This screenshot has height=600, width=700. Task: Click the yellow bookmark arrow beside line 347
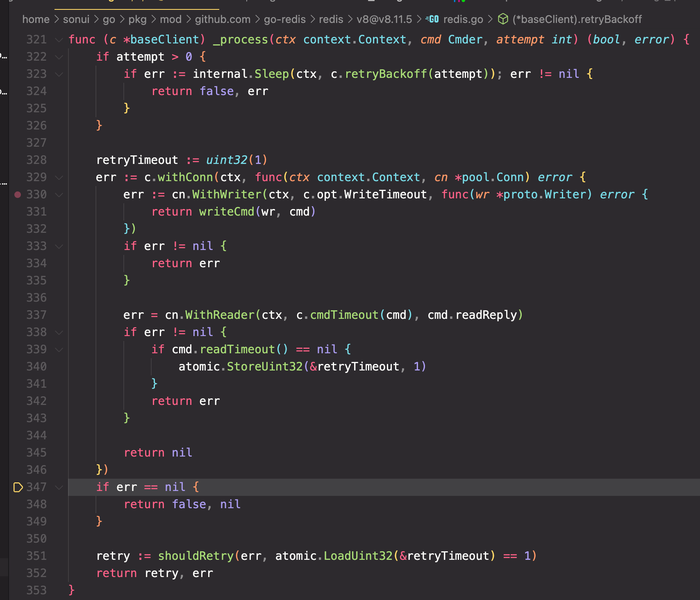(18, 487)
